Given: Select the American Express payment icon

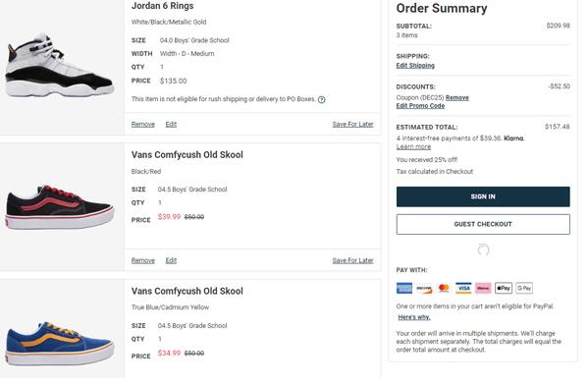Looking at the screenshot, I should click(x=404, y=288).
